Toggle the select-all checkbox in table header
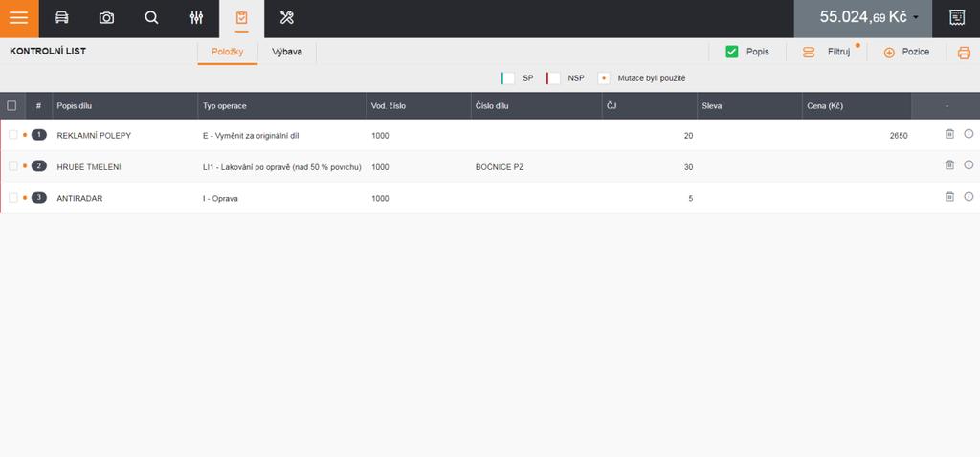 (x=11, y=106)
